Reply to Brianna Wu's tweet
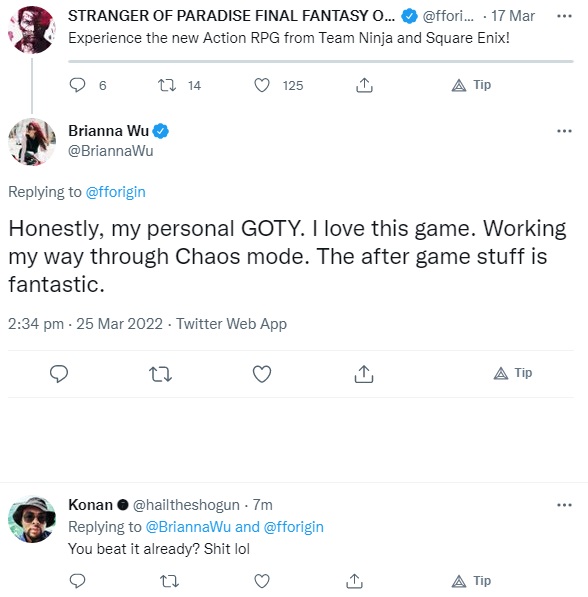588x597 pixels. 59,374
